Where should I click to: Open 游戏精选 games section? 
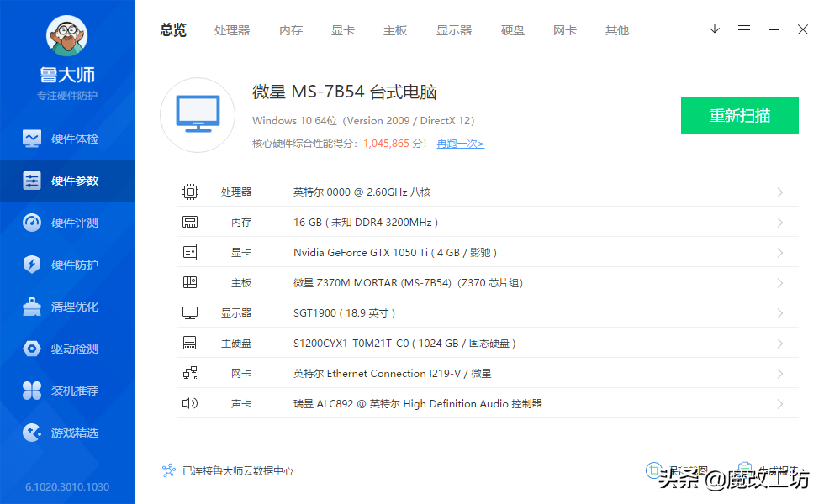pos(67,433)
